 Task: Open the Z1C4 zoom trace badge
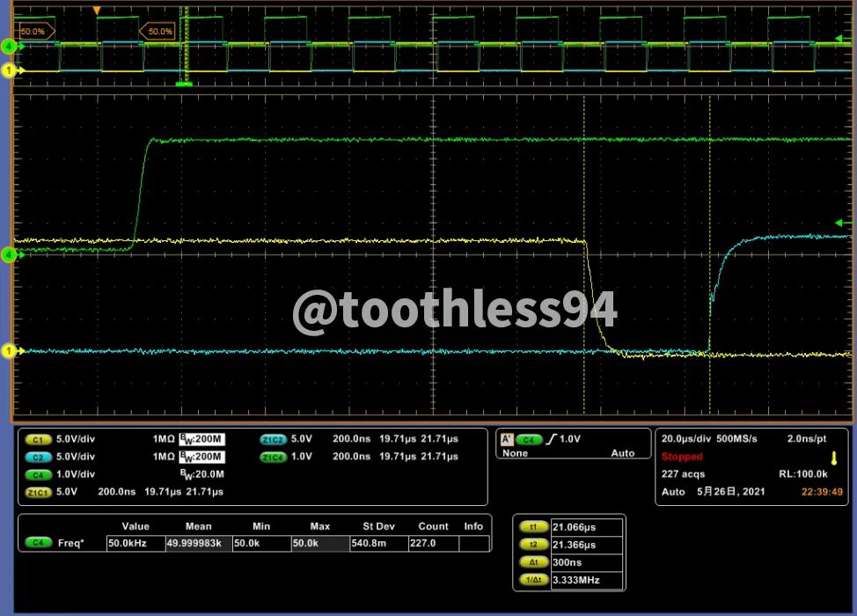[x=273, y=457]
